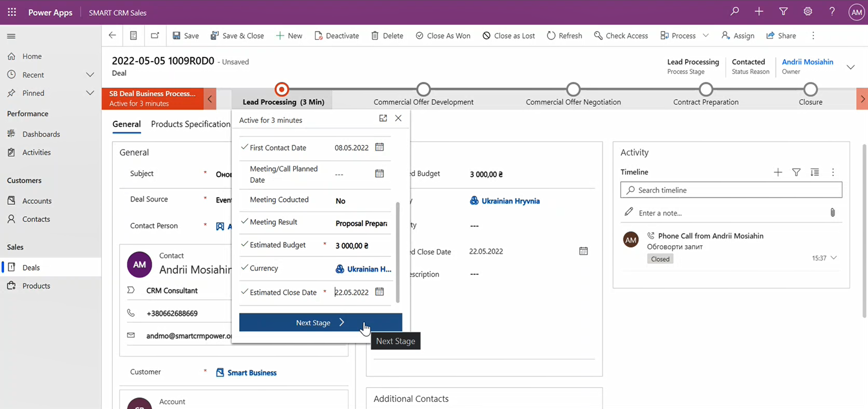This screenshot has height=409, width=868.
Task: Open Estimated Close Date calendar in flyout
Action: (x=379, y=292)
